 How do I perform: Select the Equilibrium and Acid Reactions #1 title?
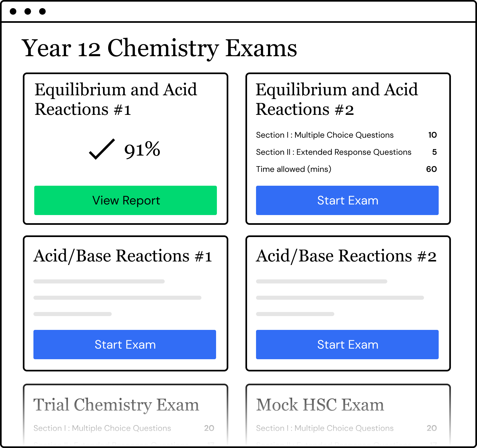tap(116, 99)
